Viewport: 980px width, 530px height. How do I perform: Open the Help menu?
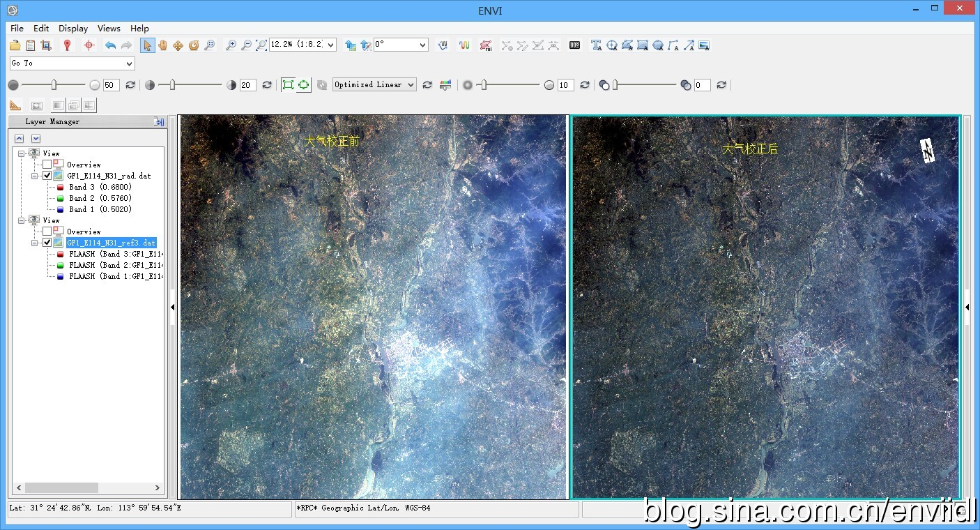[x=139, y=29]
